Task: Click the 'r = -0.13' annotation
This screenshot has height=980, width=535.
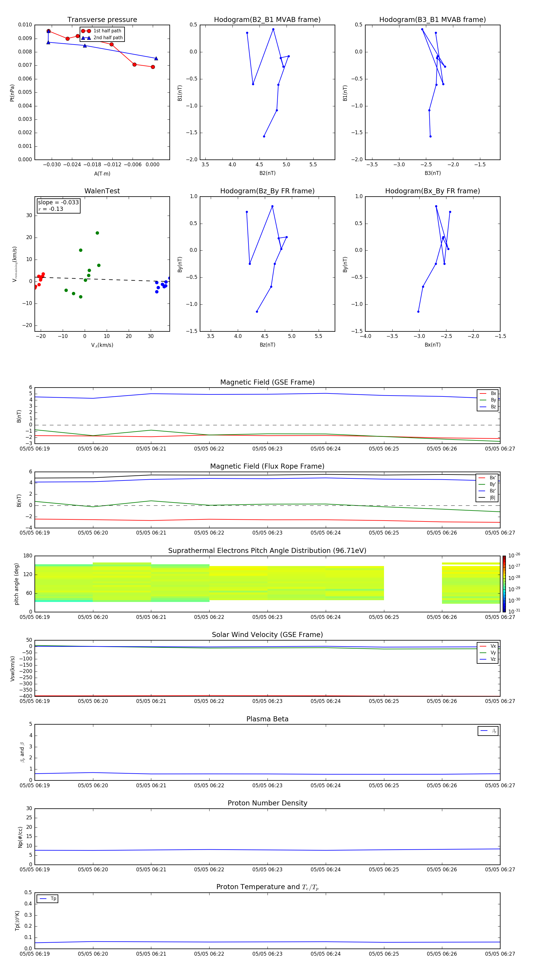Action: [51, 209]
